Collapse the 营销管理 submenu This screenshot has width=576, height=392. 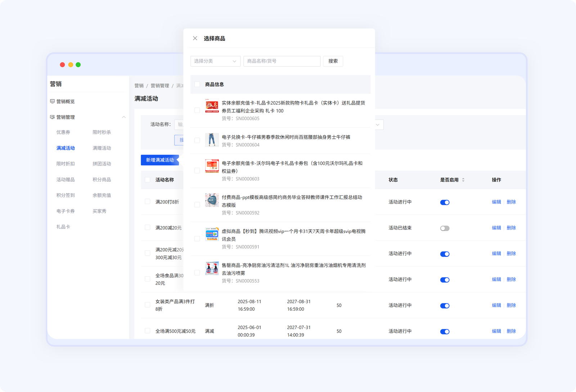[x=123, y=117]
